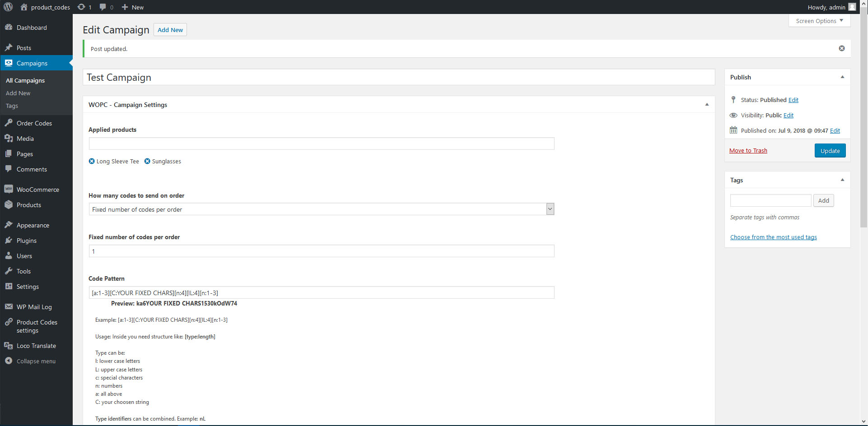Open Loco Translate in the sidebar
This screenshot has height=426, width=868.
(36, 346)
